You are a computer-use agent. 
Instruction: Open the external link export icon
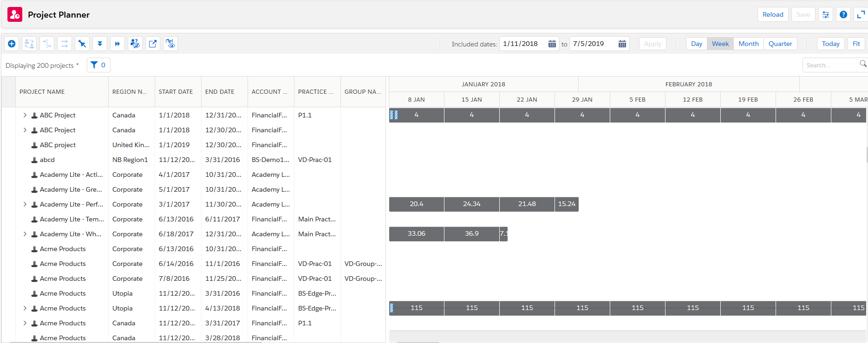point(153,44)
